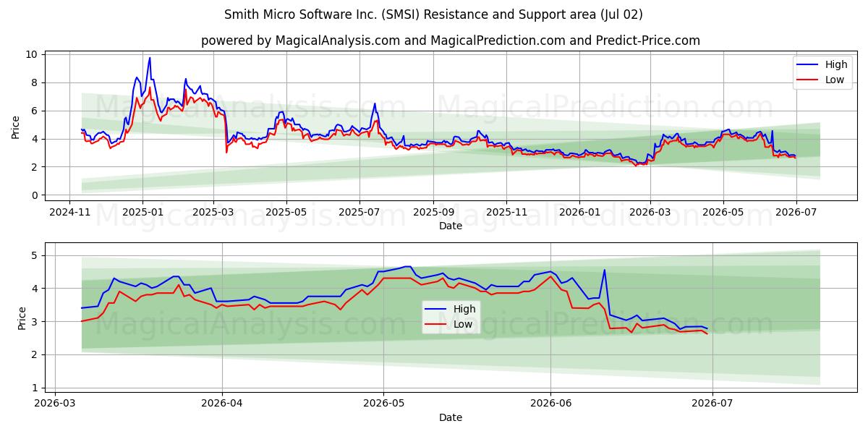The width and height of the screenshot is (868, 434).
Task: Click the chart title mentioning Smith Micro Software
Action: pos(433,14)
